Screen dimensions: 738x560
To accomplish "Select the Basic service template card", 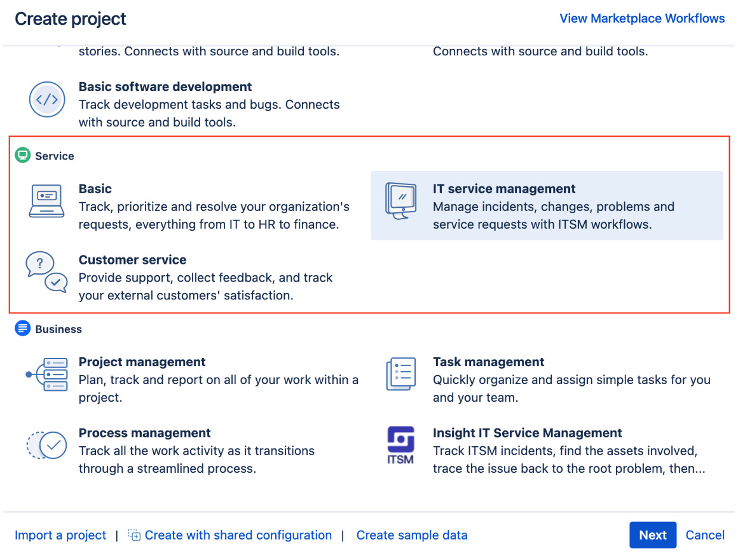I will (x=191, y=206).
